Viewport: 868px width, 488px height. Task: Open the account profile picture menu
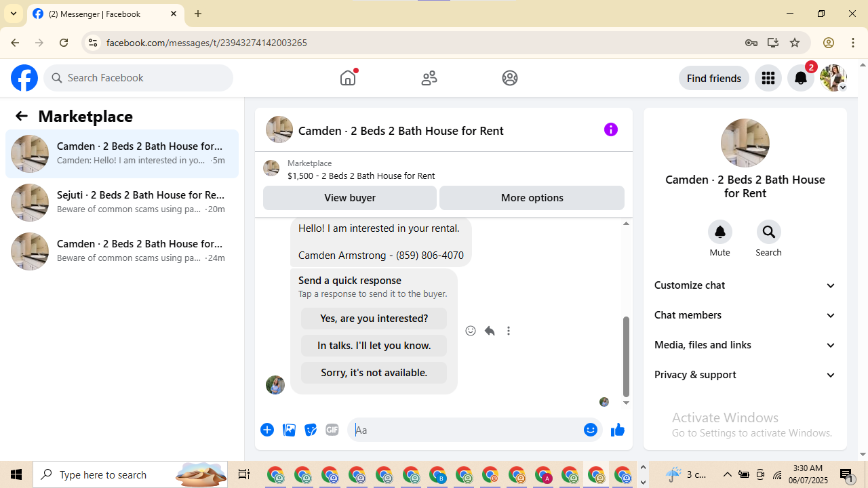click(x=833, y=78)
